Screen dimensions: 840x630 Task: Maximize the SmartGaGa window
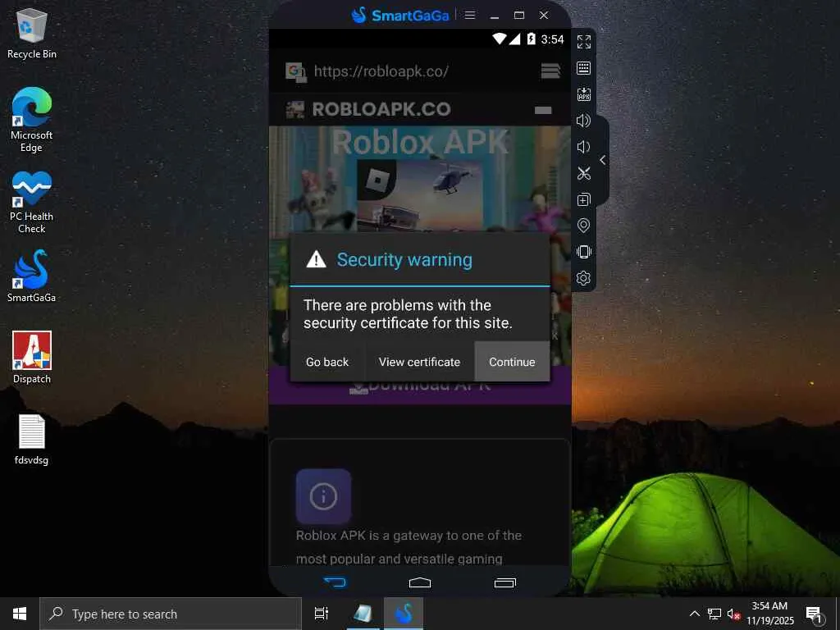519,15
